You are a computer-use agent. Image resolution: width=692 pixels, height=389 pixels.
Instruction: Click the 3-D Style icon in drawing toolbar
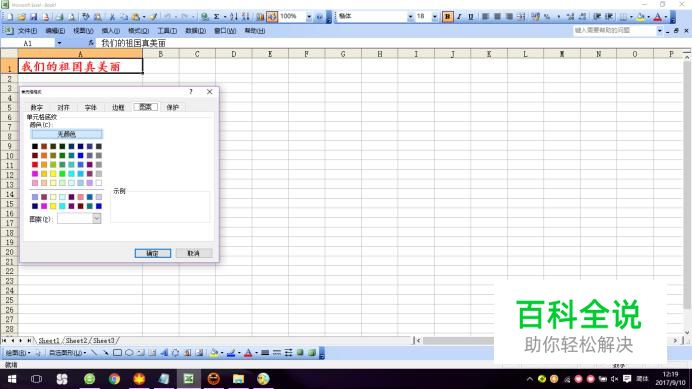click(x=312, y=353)
